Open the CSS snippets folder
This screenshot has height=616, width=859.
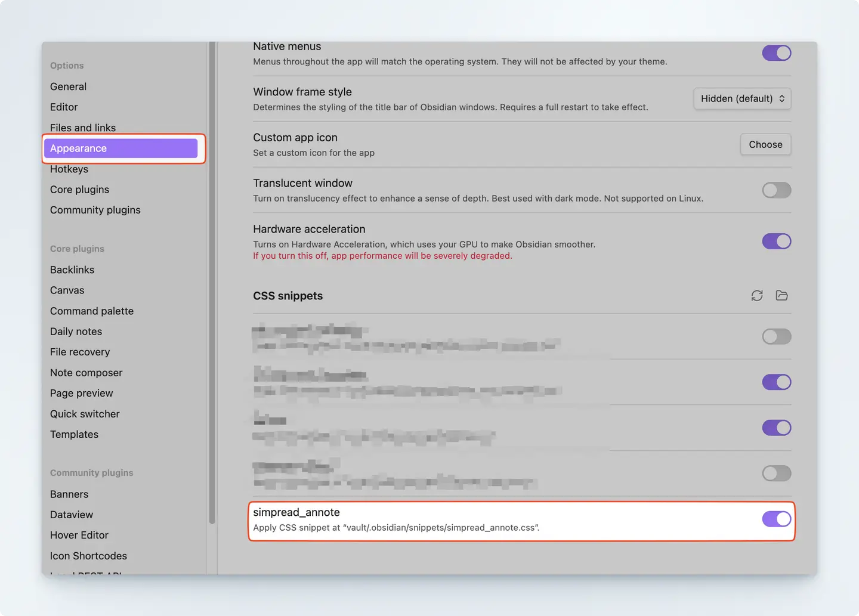(781, 296)
